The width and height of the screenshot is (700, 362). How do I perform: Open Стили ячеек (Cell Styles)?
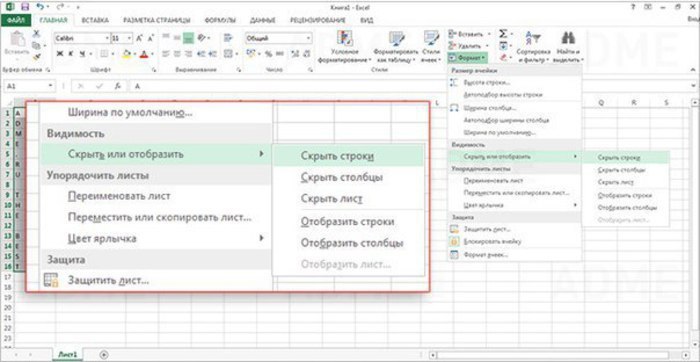[431, 47]
